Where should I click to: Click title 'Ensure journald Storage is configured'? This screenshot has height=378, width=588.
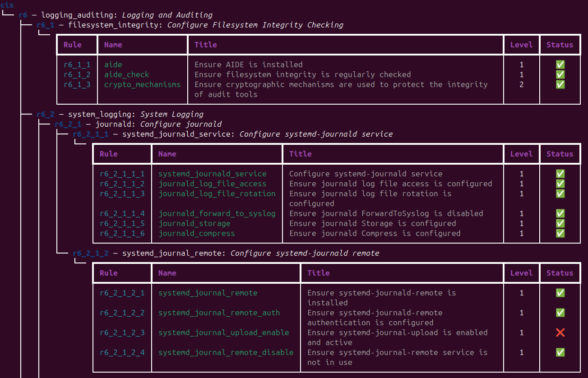373,223
